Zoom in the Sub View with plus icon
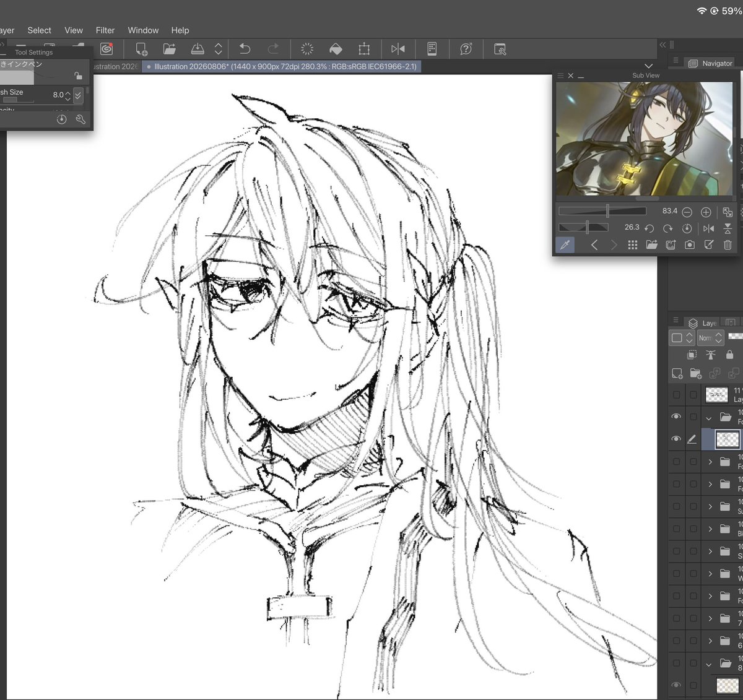The image size is (743, 700). 706,212
